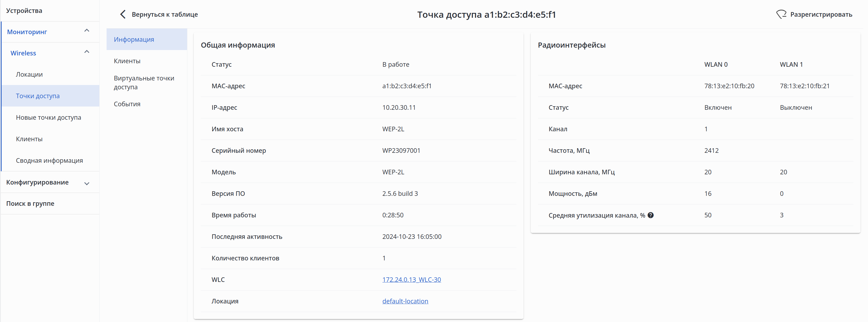
Task: Select Клиенты under Wireless sidebar
Action: [29, 139]
